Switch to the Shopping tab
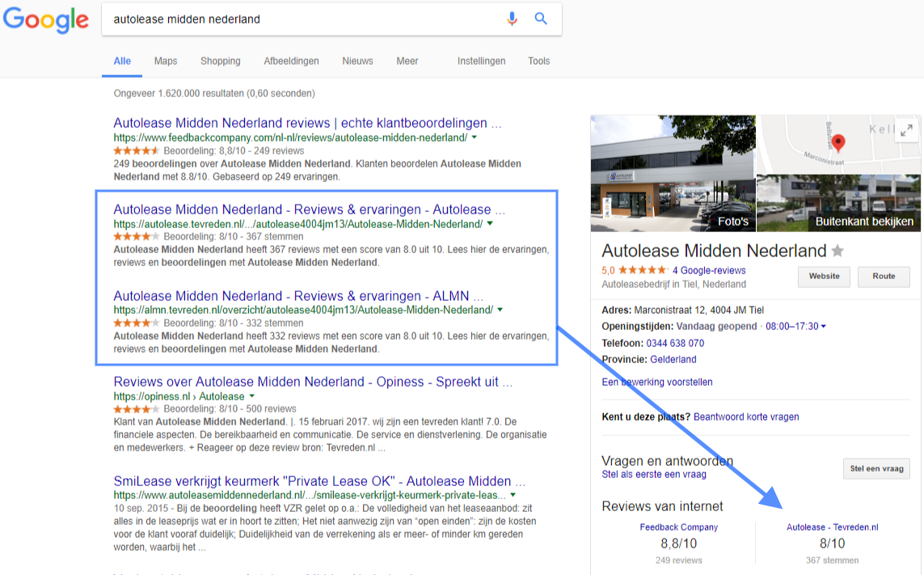The height and width of the screenshot is (575, 924). [x=221, y=61]
